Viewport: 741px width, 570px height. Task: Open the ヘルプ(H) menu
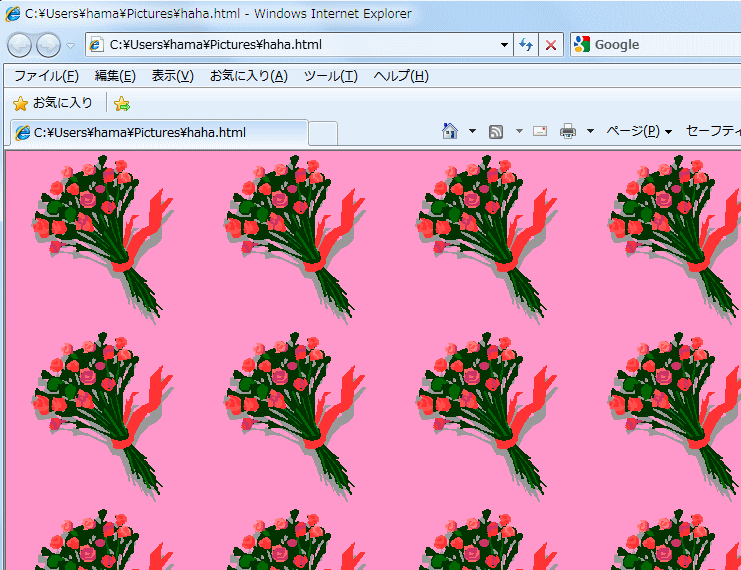click(401, 76)
